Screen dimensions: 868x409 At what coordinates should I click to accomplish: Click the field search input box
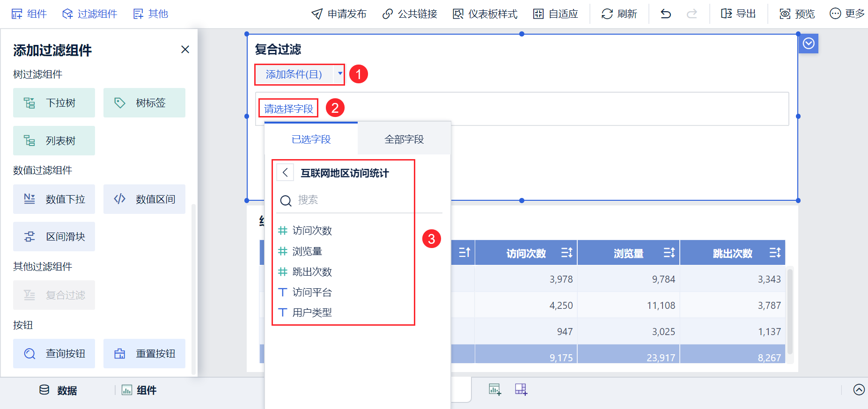(356, 200)
